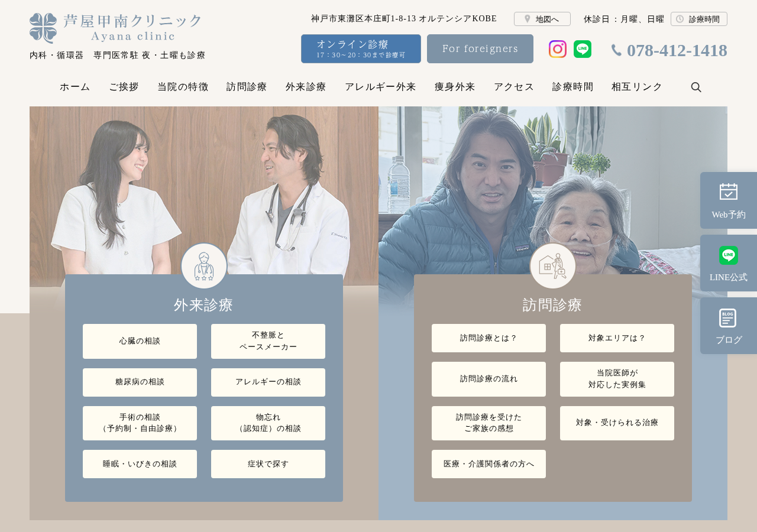Open 相互リンク menu item
The width and height of the screenshot is (757, 532).
tap(637, 87)
